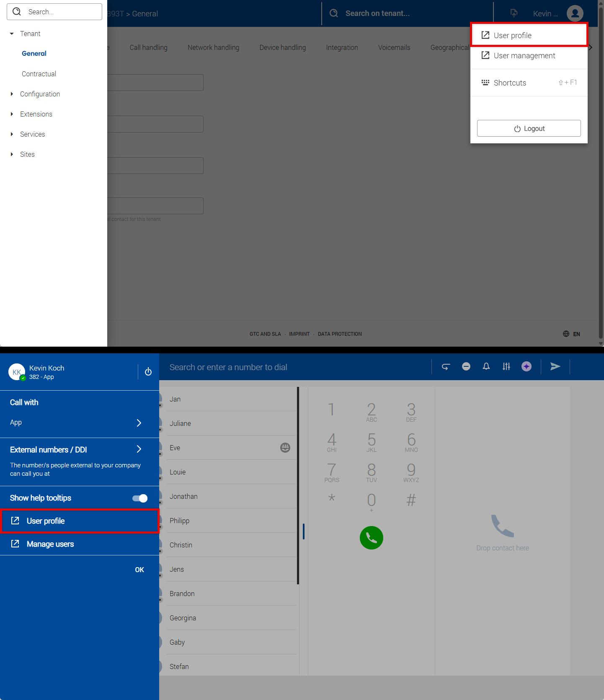The height and width of the screenshot is (700, 604).
Task: Click the purple sparkle assistant icon
Action: tap(527, 367)
